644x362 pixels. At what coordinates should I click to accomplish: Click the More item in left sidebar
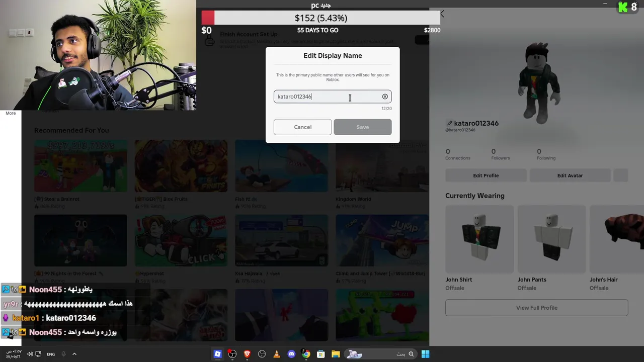coord(11,113)
